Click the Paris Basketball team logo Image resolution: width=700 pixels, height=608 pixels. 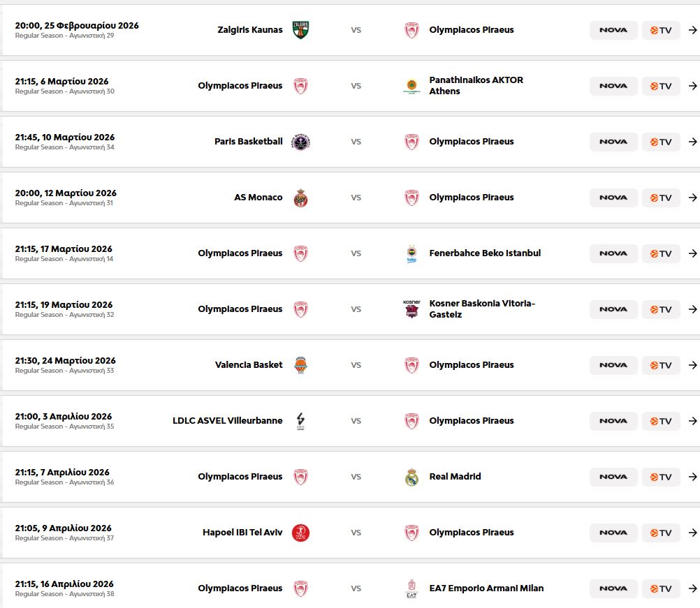click(x=300, y=142)
